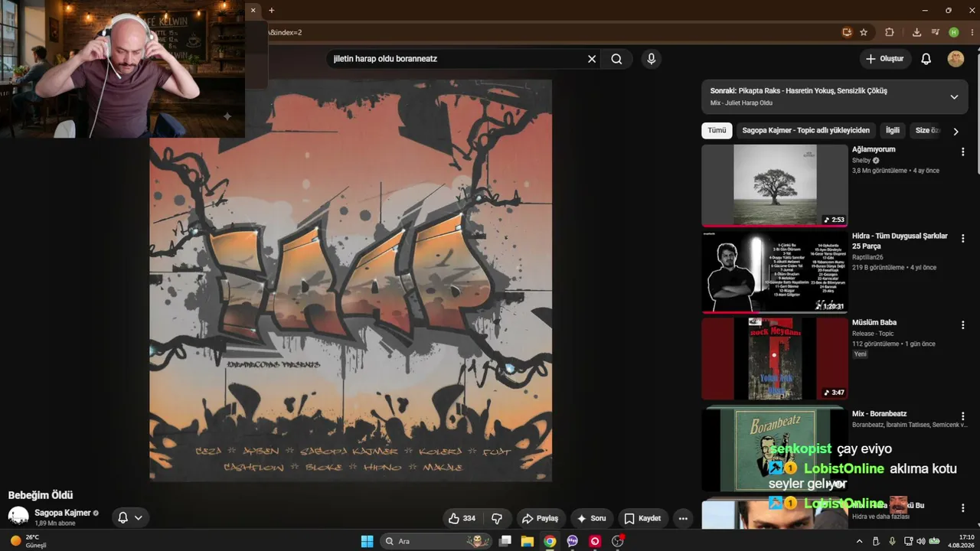Open Shelby channel link
This screenshot has height=551, width=980.
(861, 160)
